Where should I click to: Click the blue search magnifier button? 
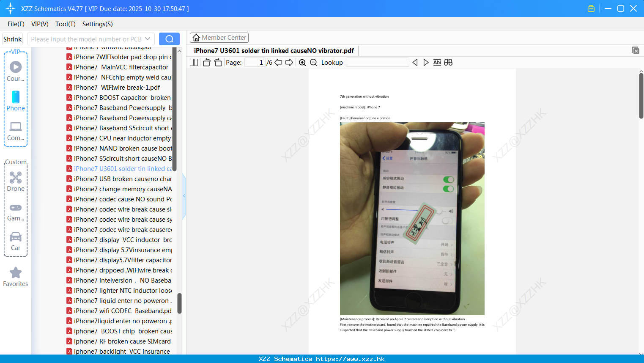pos(169,39)
